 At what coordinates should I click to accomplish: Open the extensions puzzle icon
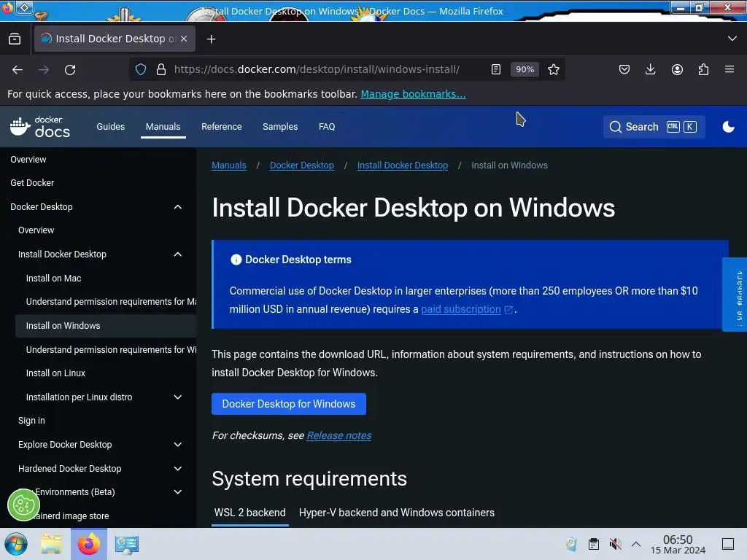[703, 69]
